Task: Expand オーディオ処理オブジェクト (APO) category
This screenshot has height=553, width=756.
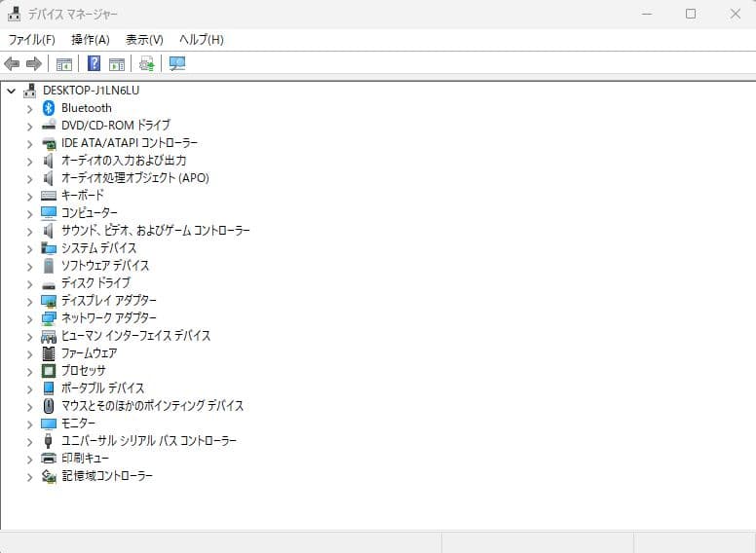Action: tap(30, 179)
